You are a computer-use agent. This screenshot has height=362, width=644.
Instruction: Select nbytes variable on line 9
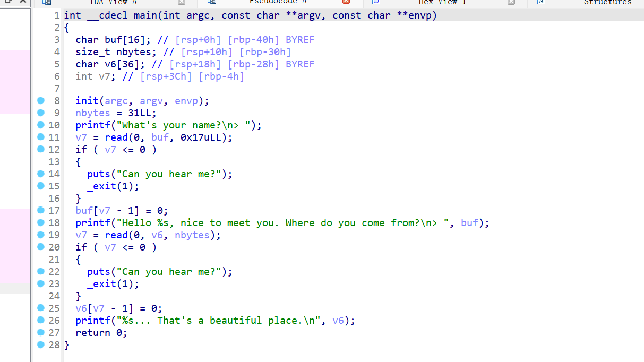(92, 113)
